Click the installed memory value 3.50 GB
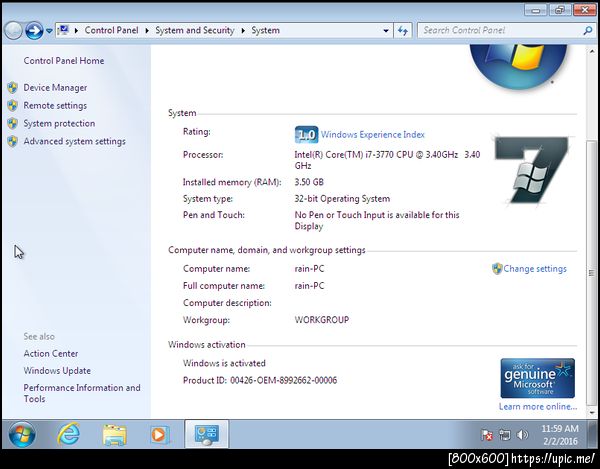600x469 pixels. click(309, 182)
